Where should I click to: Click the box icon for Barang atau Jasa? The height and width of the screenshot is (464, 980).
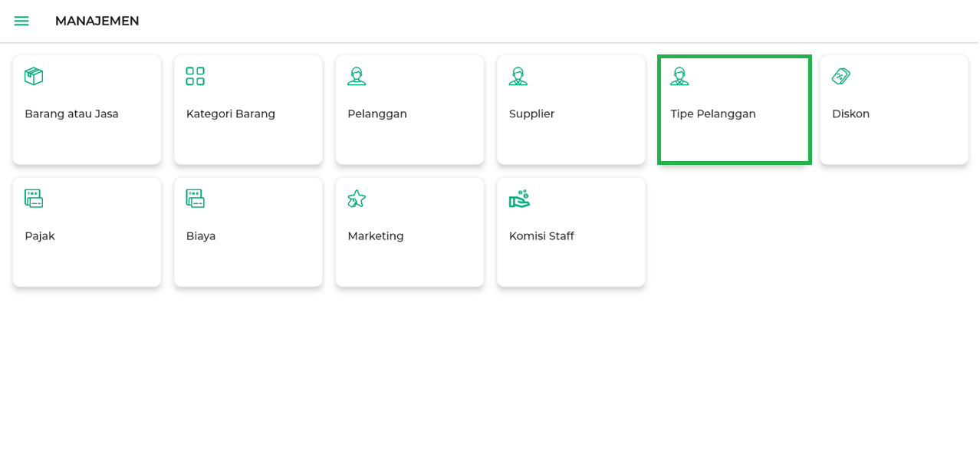[34, 76]
